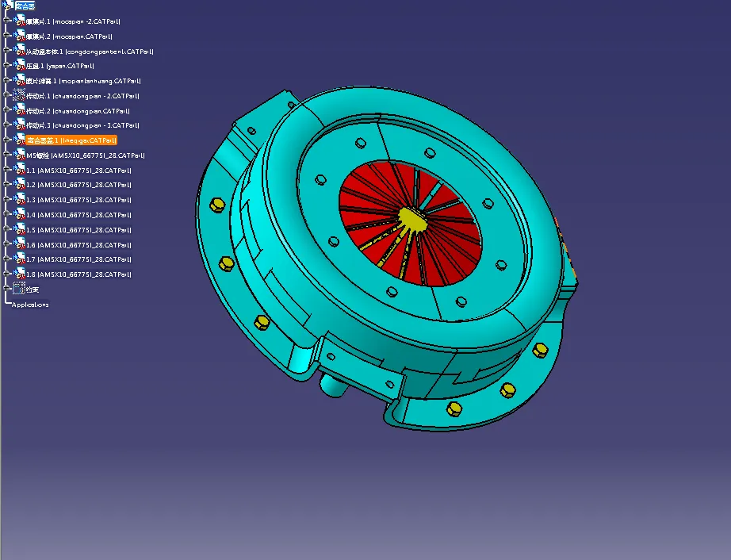The image size is (731, 560).
Task: Select the 1.7 bolt instance label
Action: point(78,259)
